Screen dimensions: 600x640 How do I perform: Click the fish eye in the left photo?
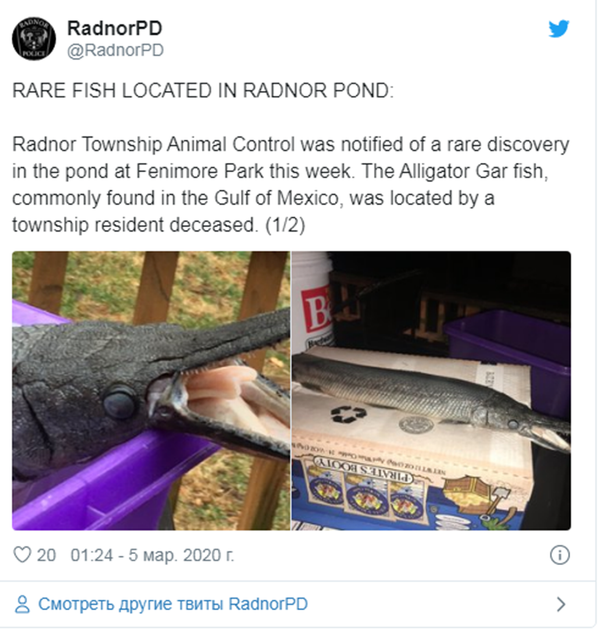pyautogui.click(x=119, y=404)
